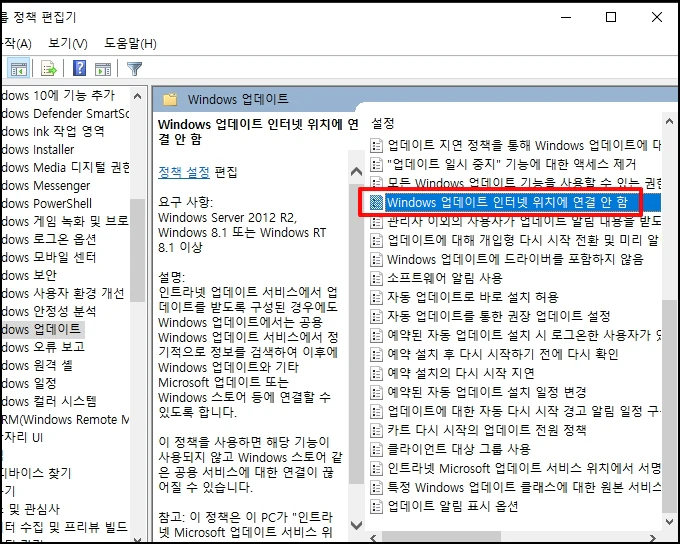Open the 동작(A) menu
680x544 pixels.
(x=16, y=43)
